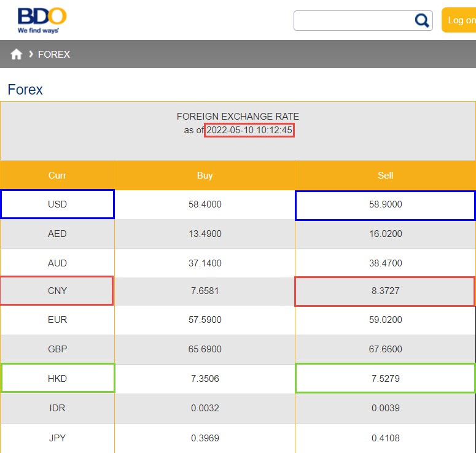Select the JPY currency cell
The width and height of the screenshot is (476, 453).
57,438
